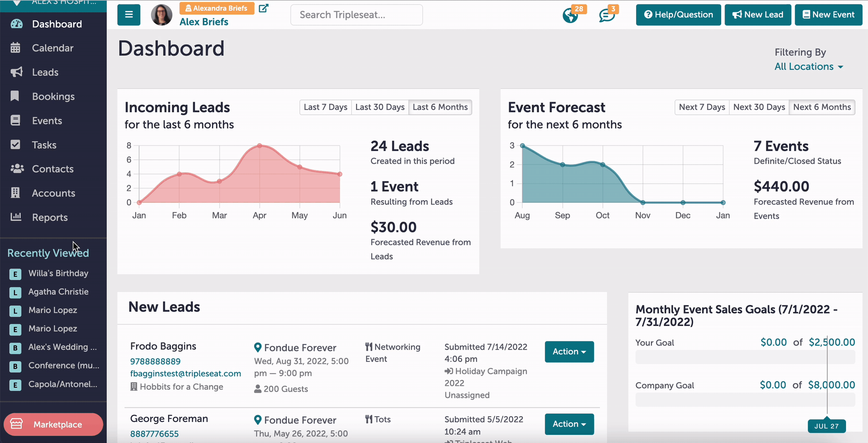Screen dimensions: 868x443
Task: Click the JUL 27 goal date marker
Action: coord(827,426)
